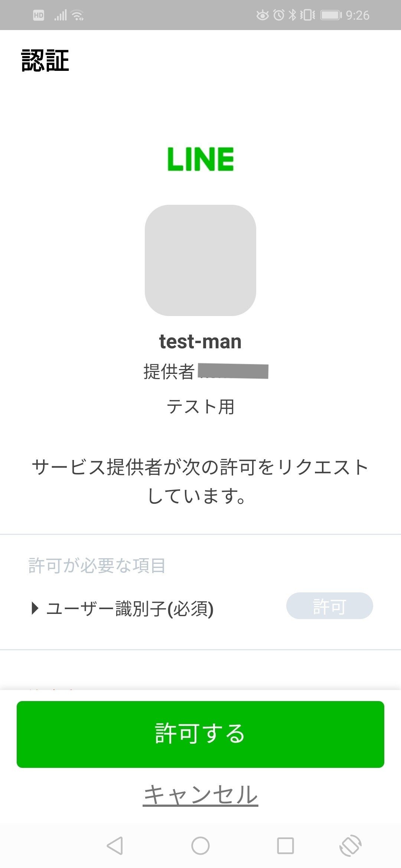Tap the alarm clock status icon
The width and height of the screenshot is (401, 868).
[278, 15]
